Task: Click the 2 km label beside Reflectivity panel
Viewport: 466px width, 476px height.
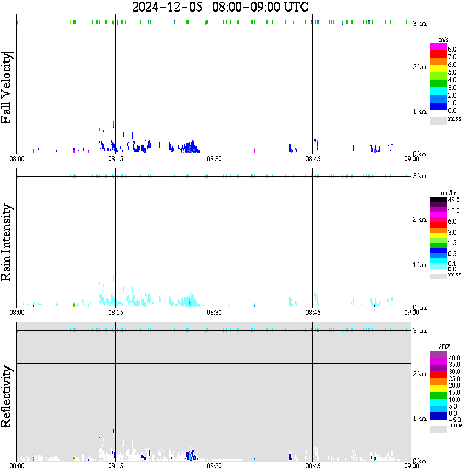Action: point(419,374)
